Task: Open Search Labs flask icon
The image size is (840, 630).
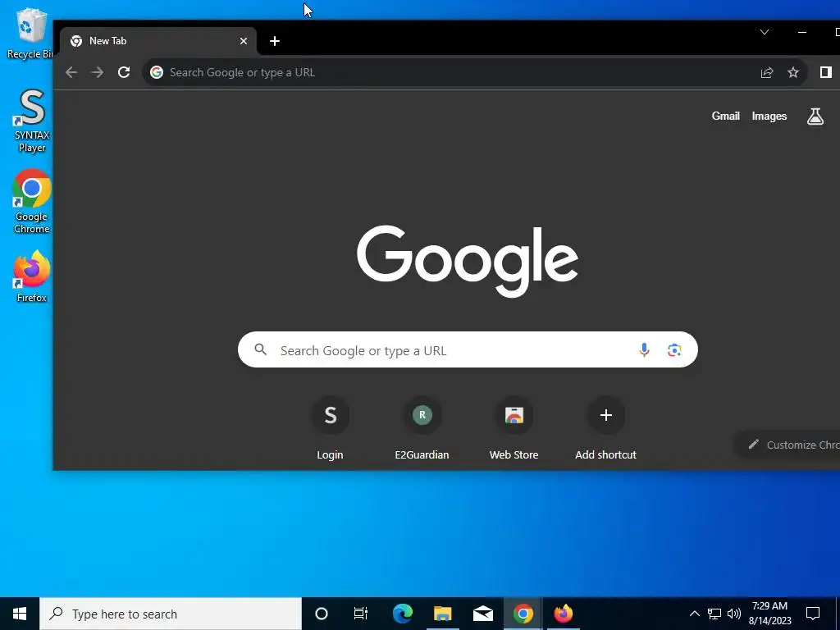Action: [815, 116]
